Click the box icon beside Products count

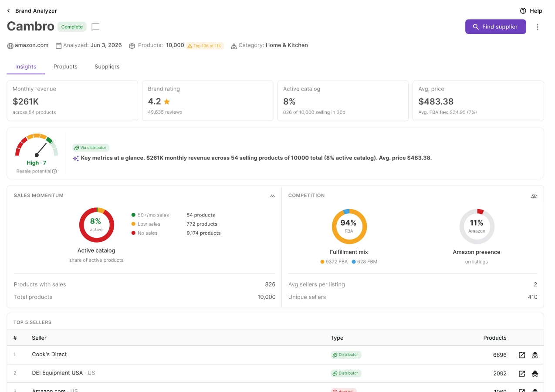(132, 46)
